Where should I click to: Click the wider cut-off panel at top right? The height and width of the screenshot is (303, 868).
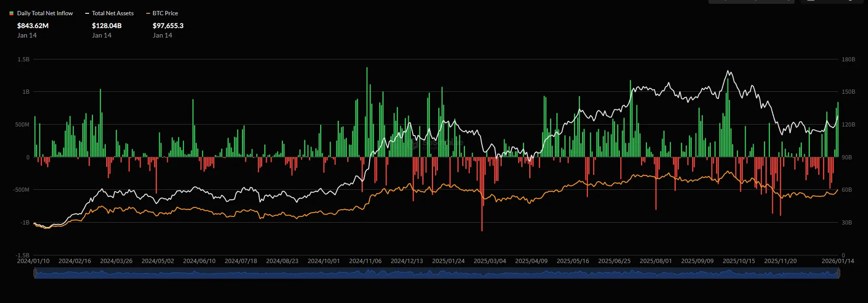click(751, 1)
